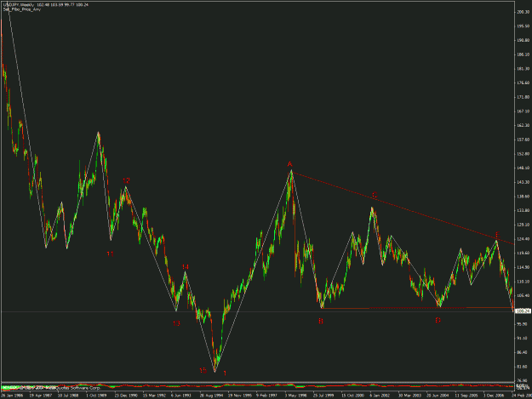The width and height of the screenshot is (532, 399).
Task: Click price axis value 195.50
Action: [x=523, y=26]
